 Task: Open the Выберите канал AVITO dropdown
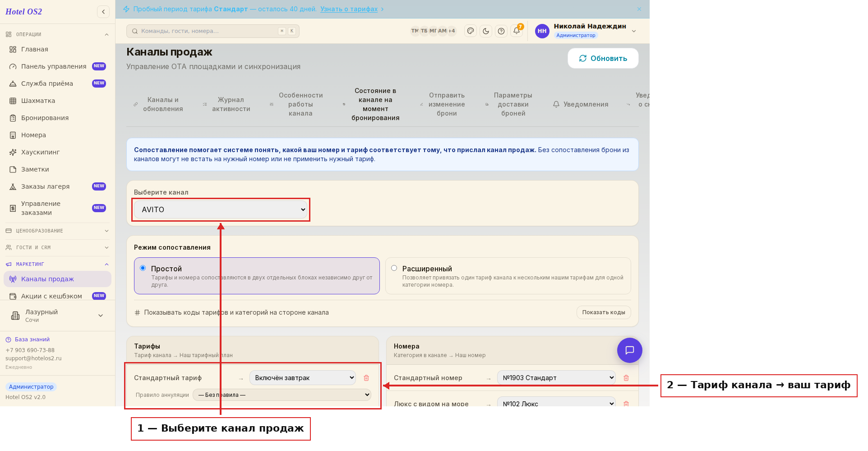[221, 209]
